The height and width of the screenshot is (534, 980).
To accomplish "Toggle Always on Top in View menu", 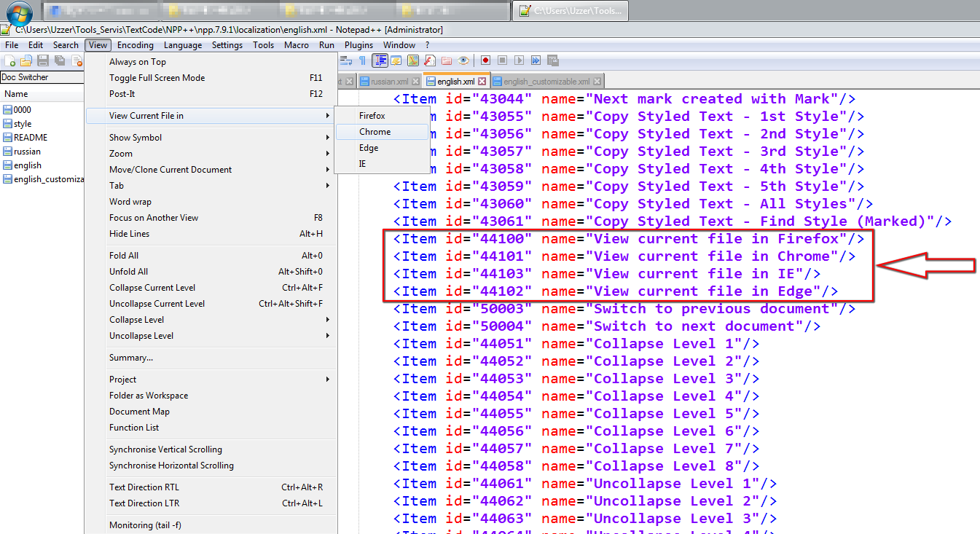I will click(x=211, y=62).
